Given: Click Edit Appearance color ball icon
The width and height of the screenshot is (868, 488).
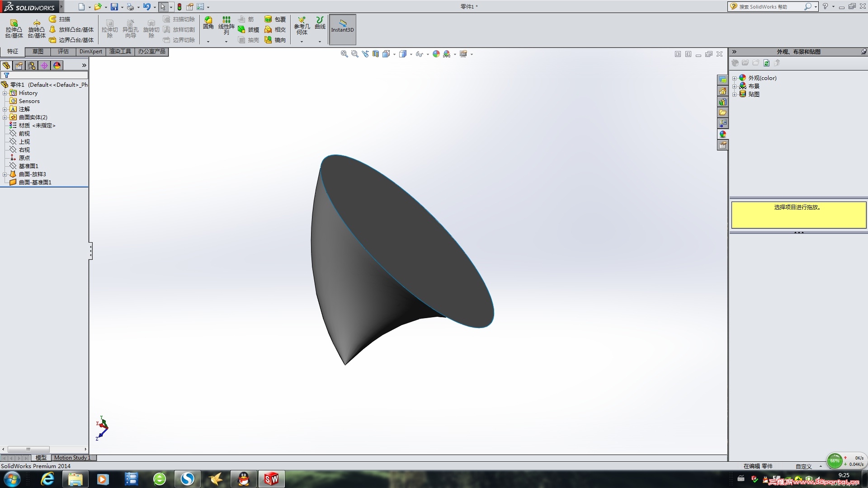Looking at the screenshot, I should (x=436, y=54).
